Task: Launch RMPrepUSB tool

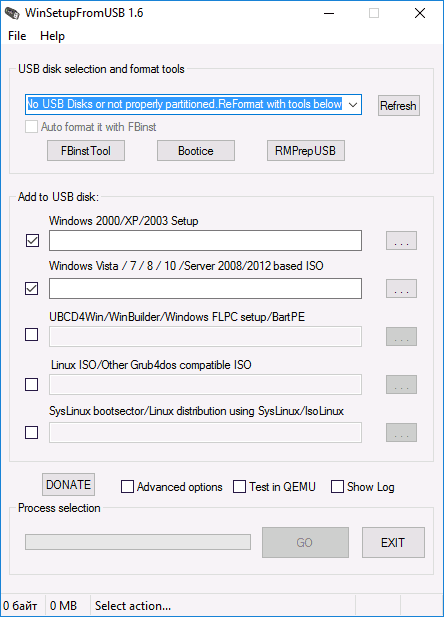Action: coord(305,151)
